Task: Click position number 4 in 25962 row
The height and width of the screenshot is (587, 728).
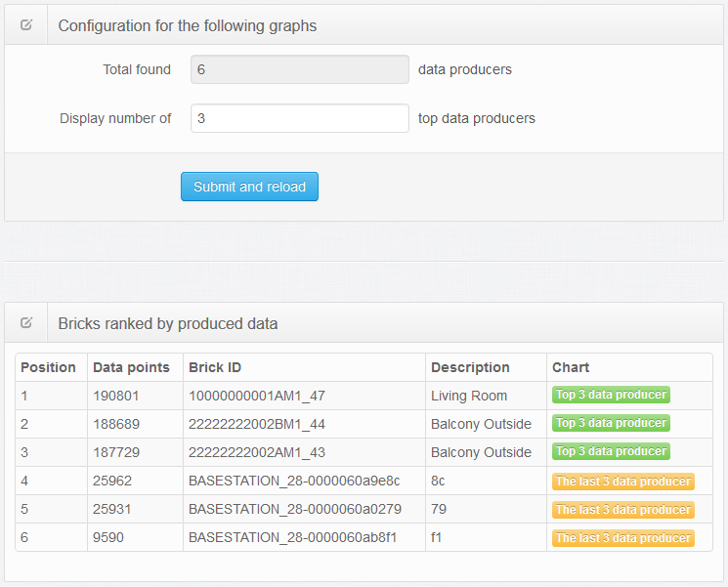Action: pos(24,481)
